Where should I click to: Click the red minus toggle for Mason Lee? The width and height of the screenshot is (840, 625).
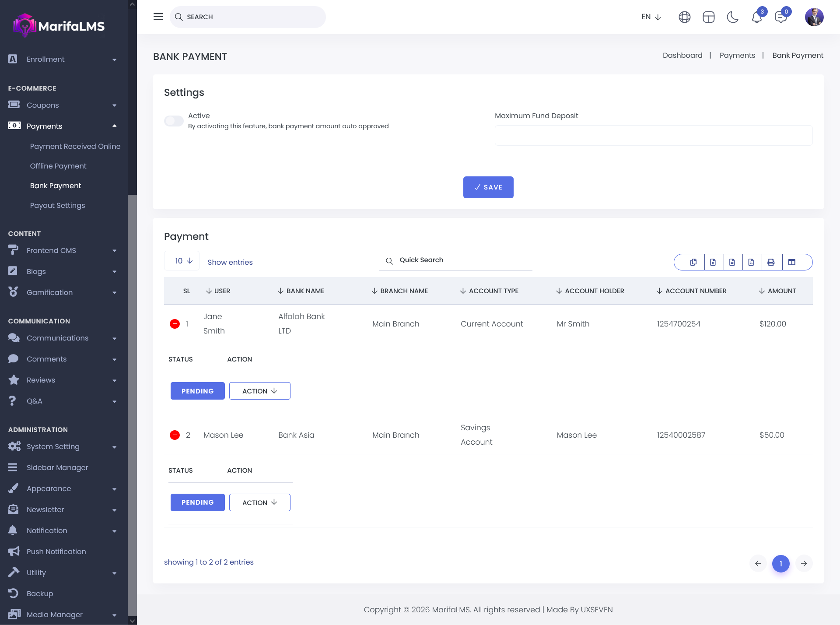(x=175, y=435)
